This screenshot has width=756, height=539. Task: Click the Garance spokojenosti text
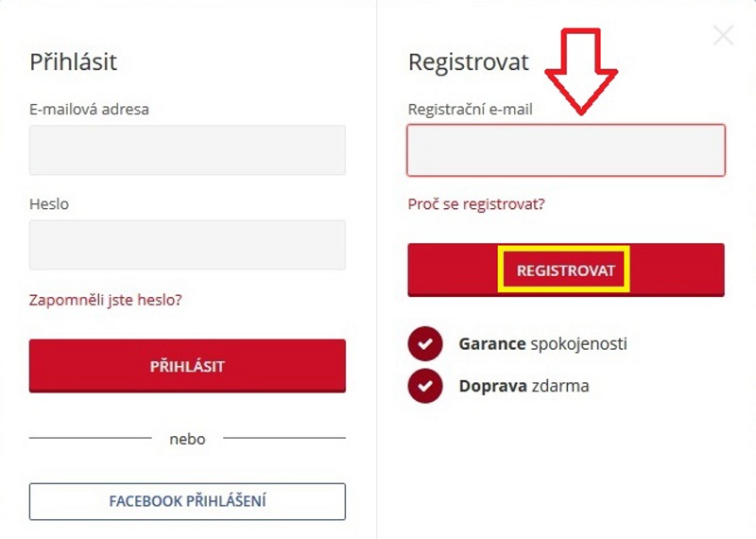542,343
